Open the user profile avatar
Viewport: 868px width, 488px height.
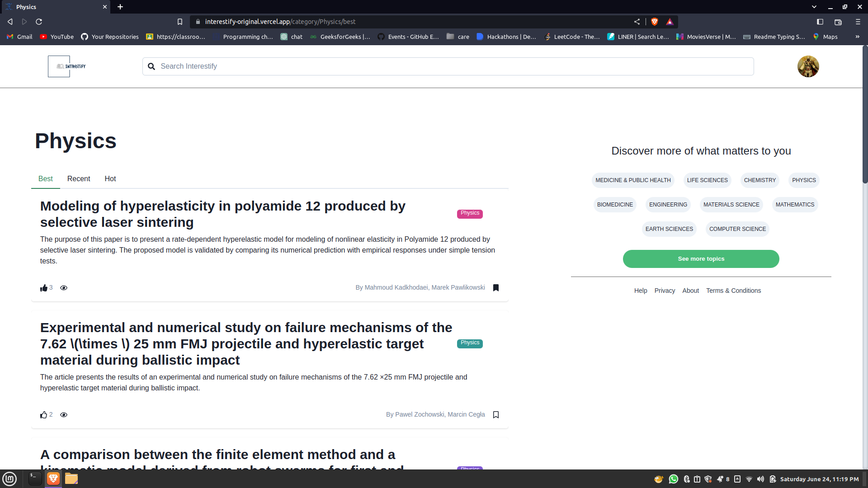coord(808,66)
